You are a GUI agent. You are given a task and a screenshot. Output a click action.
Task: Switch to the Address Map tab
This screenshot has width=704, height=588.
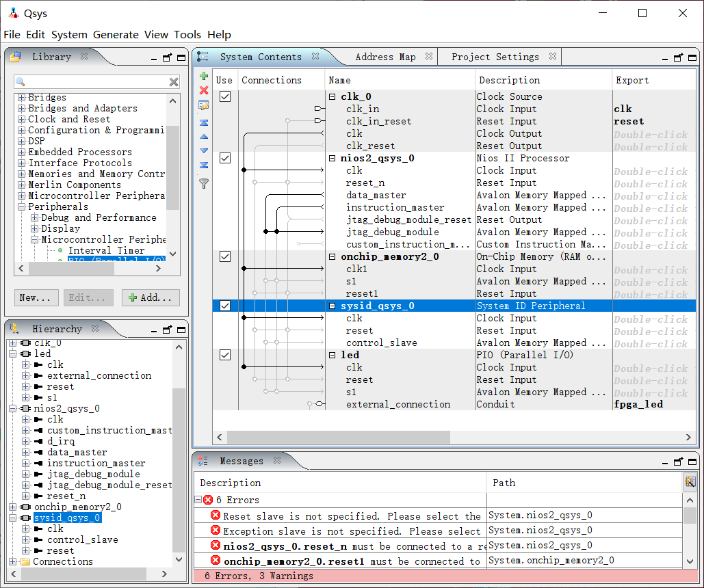[385, 57]
